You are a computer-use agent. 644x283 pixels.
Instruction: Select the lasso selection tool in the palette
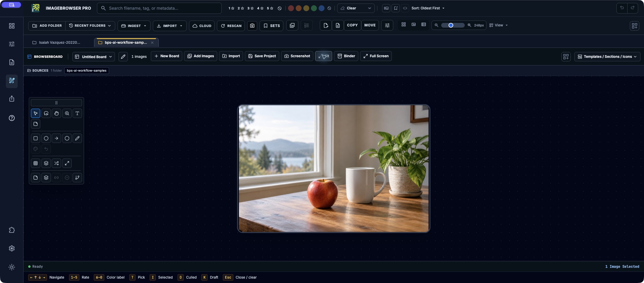coord(46,113)
